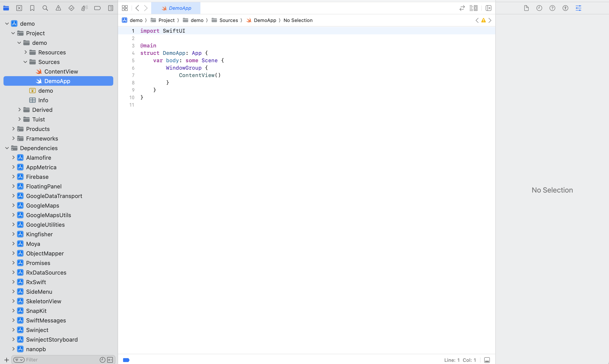Viewport: 609px width, 364px height.
Task: Click Sources in the jump bar
Action: pos(228,20)
